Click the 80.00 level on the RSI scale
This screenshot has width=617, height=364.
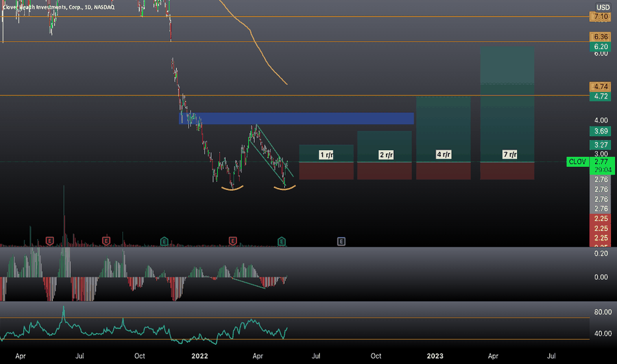coord(602,312)
